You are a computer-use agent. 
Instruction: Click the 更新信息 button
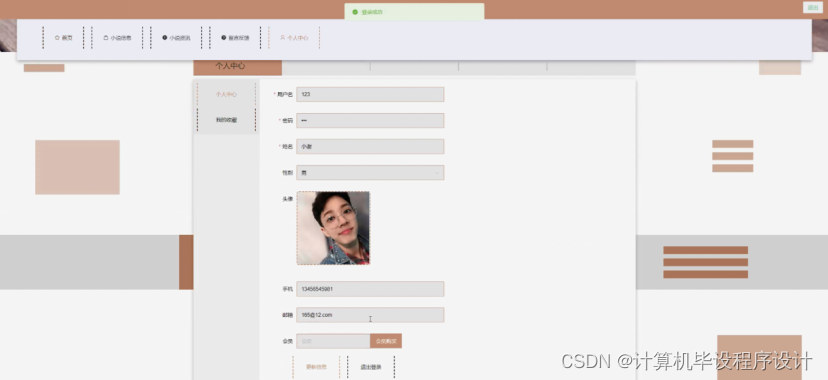[x=316, y=367]
